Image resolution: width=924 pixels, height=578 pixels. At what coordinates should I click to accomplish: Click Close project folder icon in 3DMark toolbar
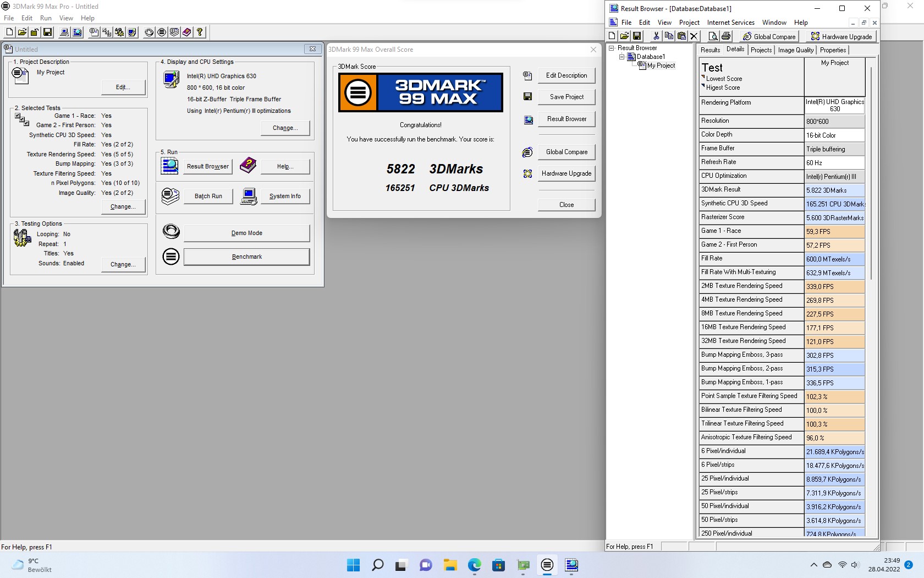coord(35,32)
